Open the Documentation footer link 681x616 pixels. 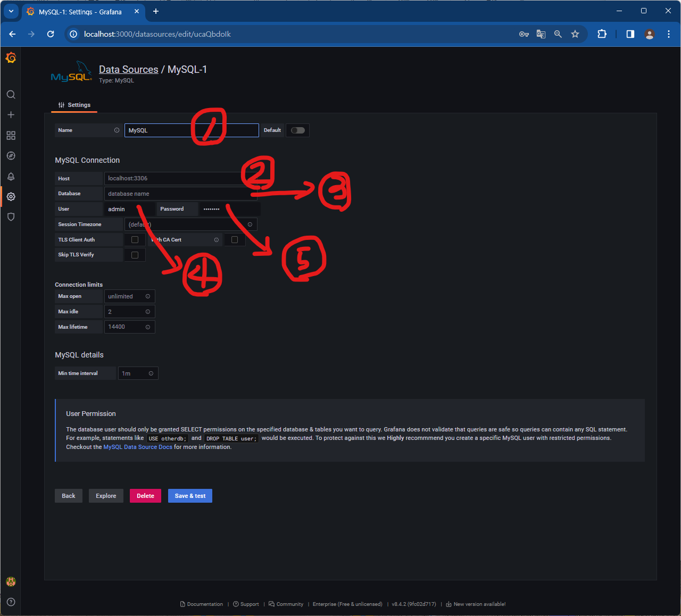coord(202,604)
